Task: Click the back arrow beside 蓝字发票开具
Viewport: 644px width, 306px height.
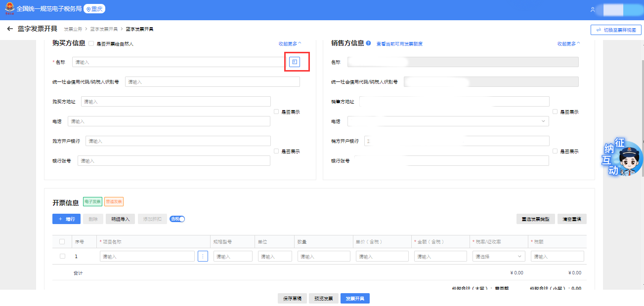Action: [x=10, y=29]
